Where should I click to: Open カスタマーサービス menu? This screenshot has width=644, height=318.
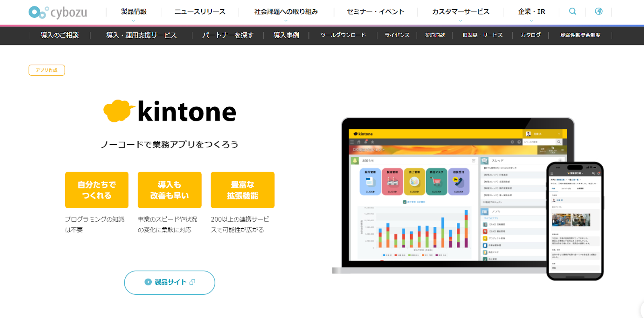(461, 12)
